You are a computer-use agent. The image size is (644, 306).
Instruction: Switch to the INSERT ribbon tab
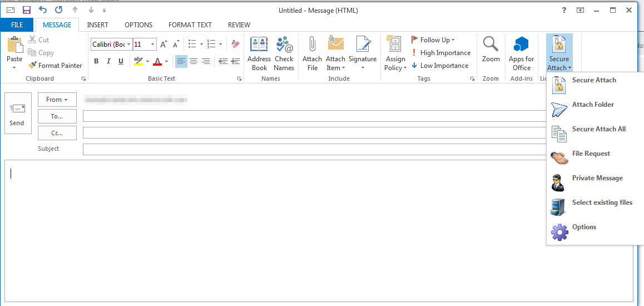97,25
